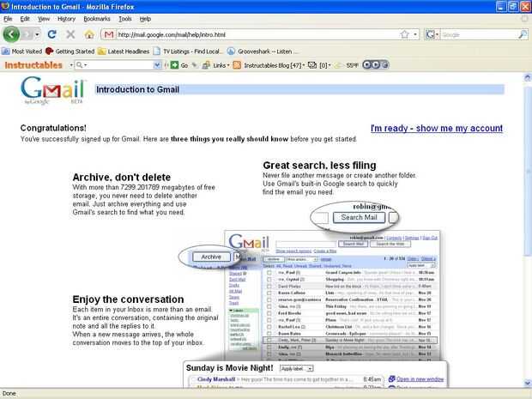Image resolution: width=532 pixels, height=399 pixels.
Task: Open the address bar history dropdown arrow
Action: click(x=415, y=34)
